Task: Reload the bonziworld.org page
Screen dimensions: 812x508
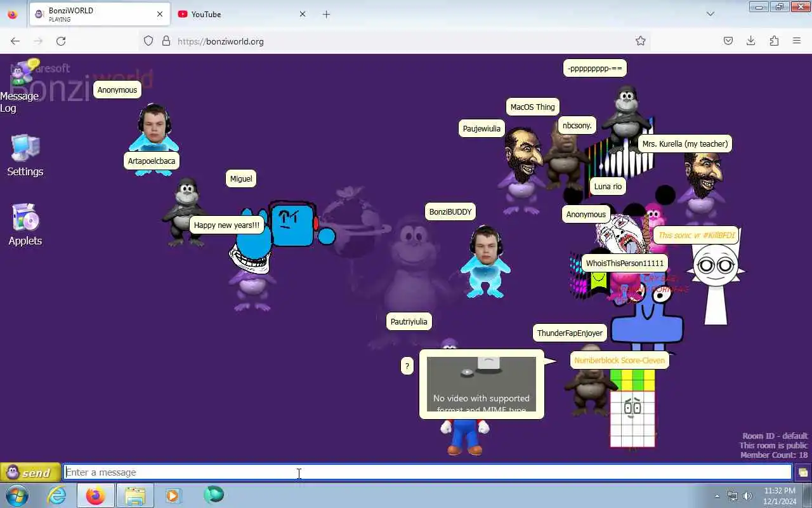Action: coord(61,41)
